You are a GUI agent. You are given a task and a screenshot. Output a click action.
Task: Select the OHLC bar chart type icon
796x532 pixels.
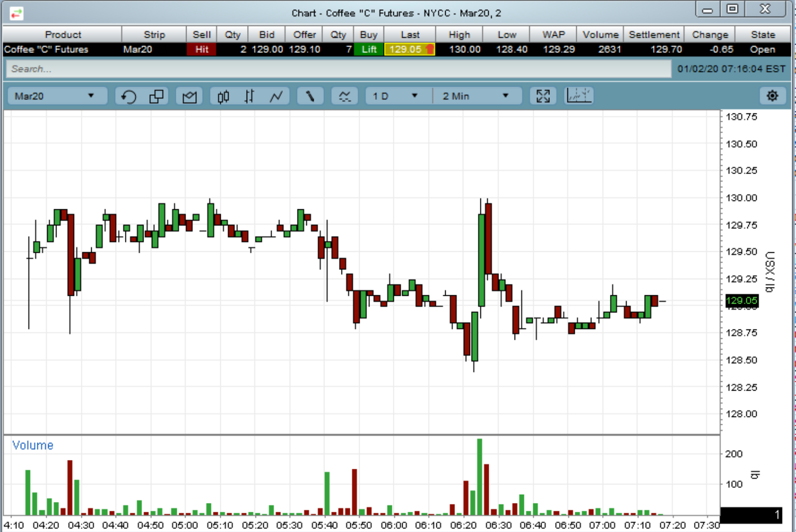pyautogui.click(x=249, y=96)
